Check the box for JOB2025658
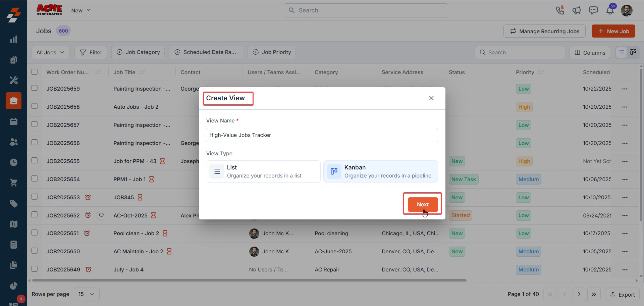 click(x=35, y=106)
